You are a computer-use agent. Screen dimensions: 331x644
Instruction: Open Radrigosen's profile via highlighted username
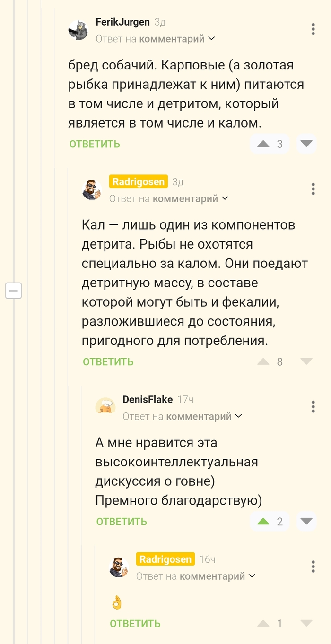(139, 181)
